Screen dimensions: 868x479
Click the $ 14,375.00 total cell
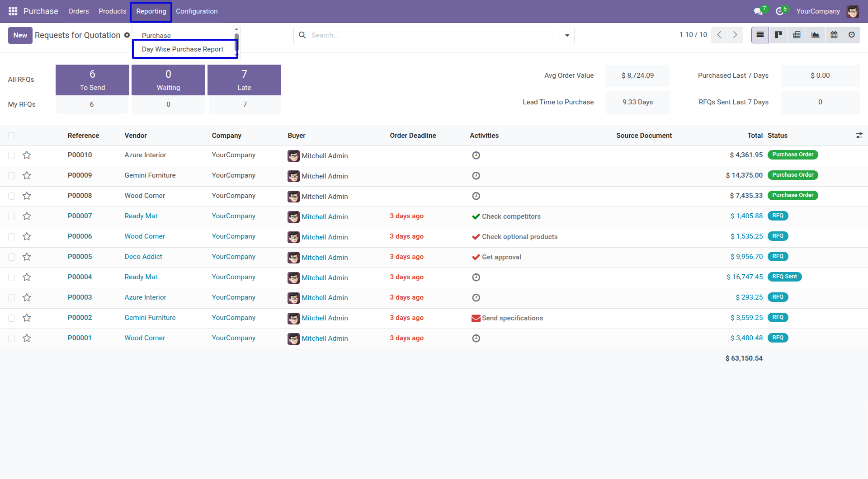coord(744,175)
